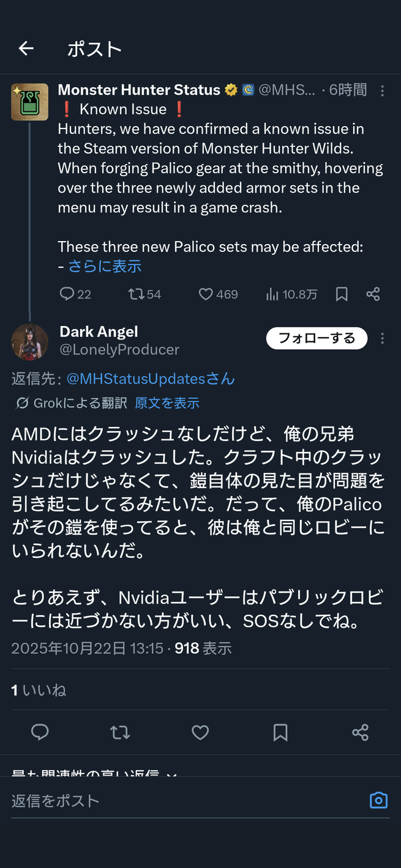Tap フォローする to follow Dark Angel
The image size is (401, 868).
[x=317, y=338]
